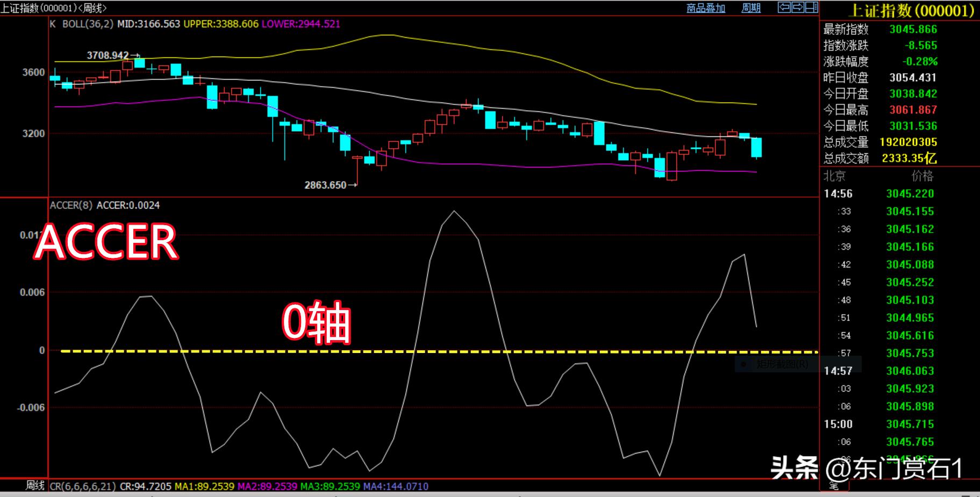980x497 pixels.
Task: Click the 价格 price column header
Action: pyautogui.click(x=922, y=176)
